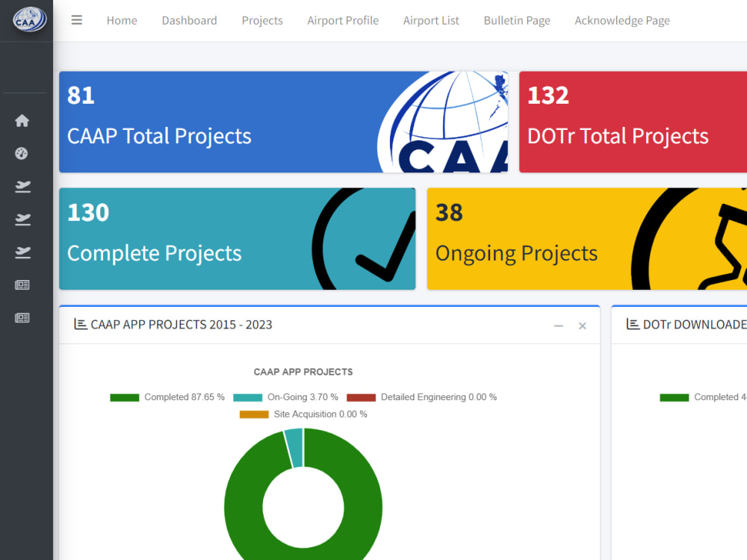747x560 pixels.
Task: Click the chart icon beside DOTr DOWNLOADED title
Action: pyautogui.click(x=633, y=324)
